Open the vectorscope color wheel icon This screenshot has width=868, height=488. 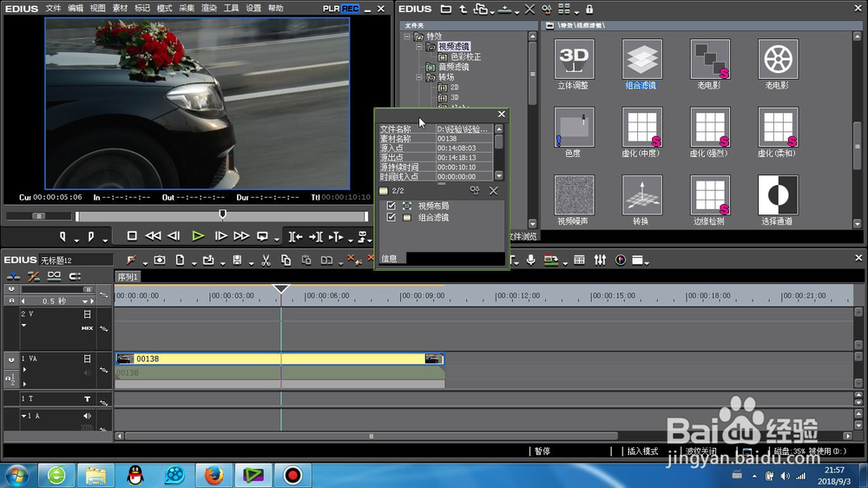(x=621, y=260)
